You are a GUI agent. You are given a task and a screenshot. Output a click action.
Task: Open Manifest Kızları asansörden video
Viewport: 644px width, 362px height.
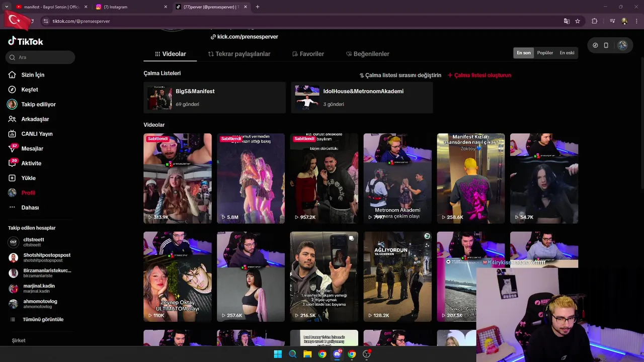click(470, 178)
